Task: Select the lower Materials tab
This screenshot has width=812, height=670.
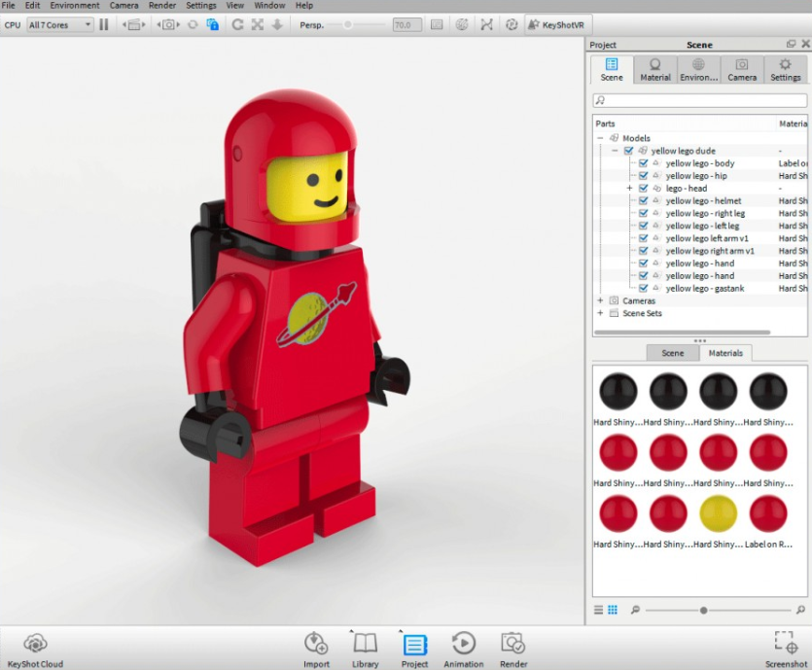Action: pos(725,353)
